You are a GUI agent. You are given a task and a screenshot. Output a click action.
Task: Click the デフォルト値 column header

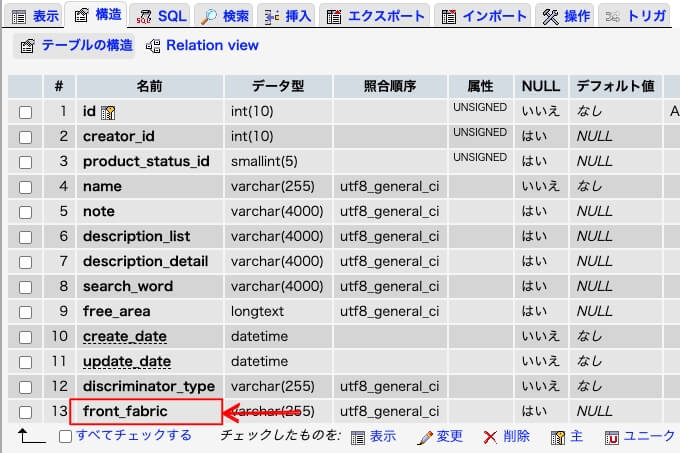615,86
